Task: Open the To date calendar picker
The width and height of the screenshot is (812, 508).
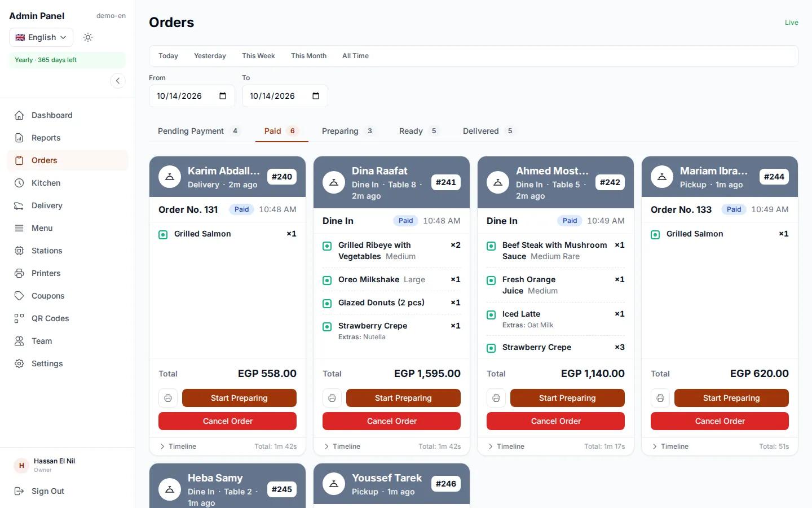Action: tap(316, 96)
